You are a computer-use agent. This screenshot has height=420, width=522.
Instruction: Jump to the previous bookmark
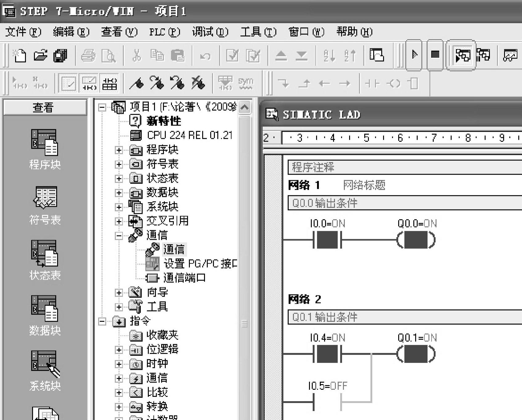[x=177, y=83]
